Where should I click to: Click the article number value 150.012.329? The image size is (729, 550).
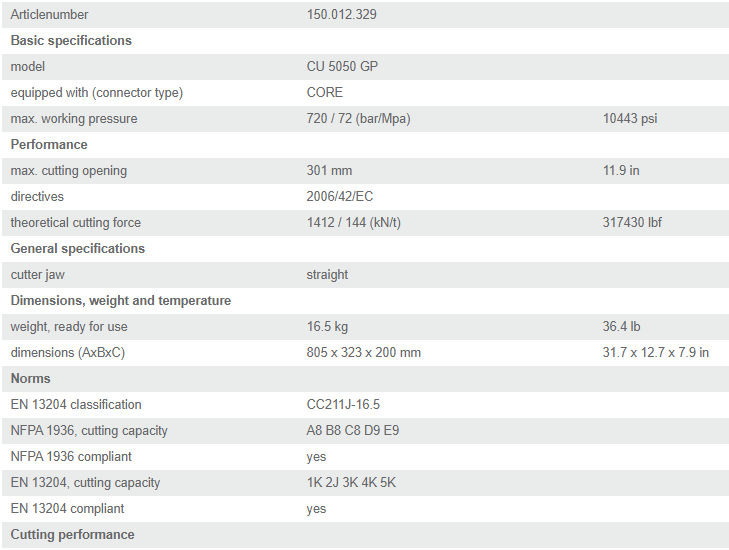point(341,15)
